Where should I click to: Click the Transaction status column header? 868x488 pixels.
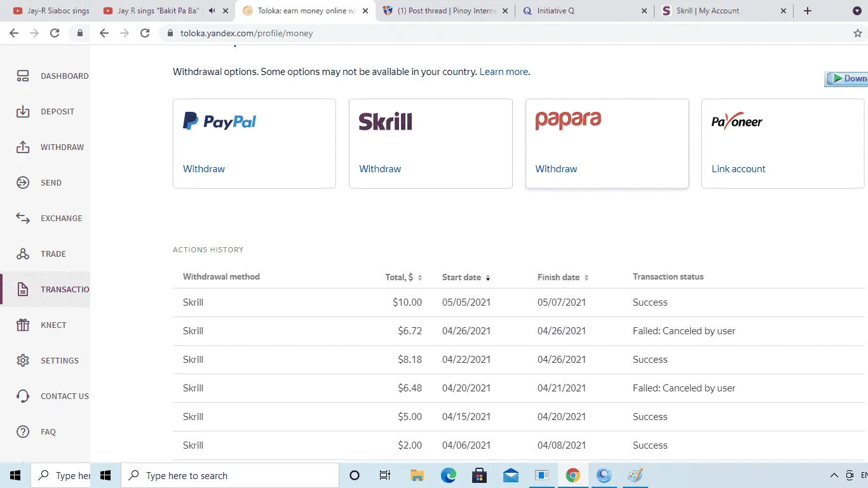tap(668, 276)
